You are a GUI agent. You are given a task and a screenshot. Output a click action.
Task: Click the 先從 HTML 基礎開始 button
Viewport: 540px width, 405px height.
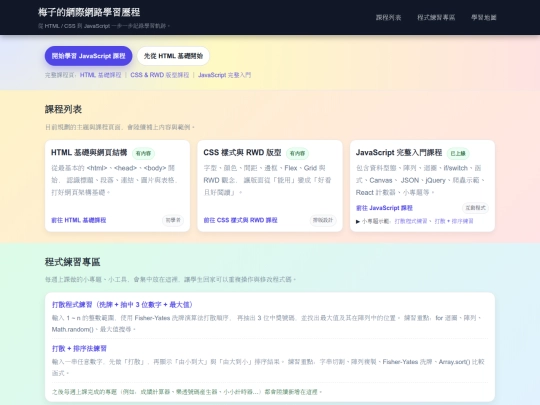click(x=173, y=56)
